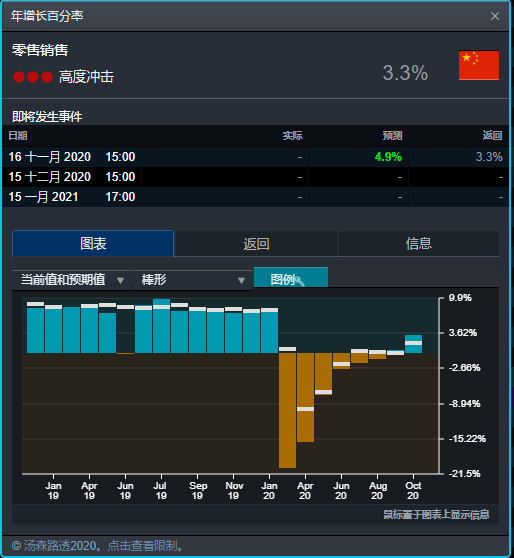Open the 信息 tab
514x558 pixels.
click(419, 243)
